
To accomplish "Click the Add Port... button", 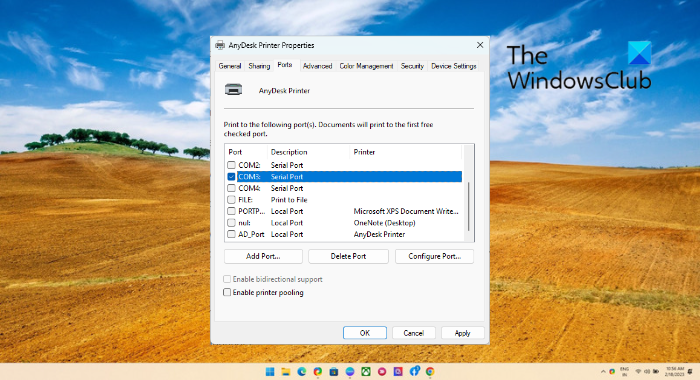I will 263,256.
